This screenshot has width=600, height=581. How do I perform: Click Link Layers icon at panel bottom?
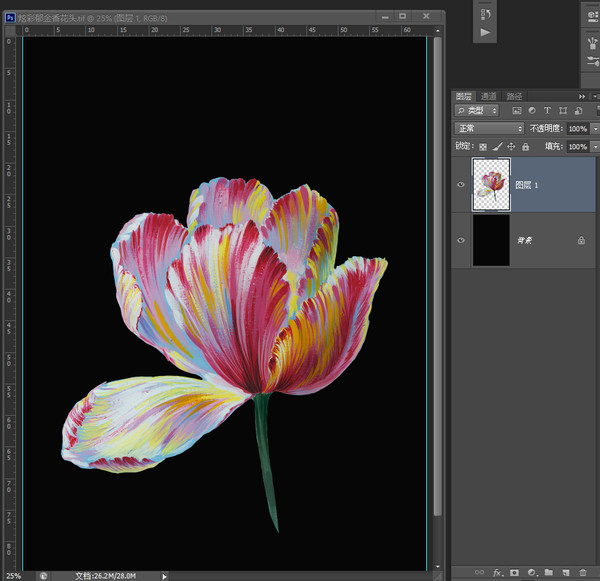tap(479, 572)
